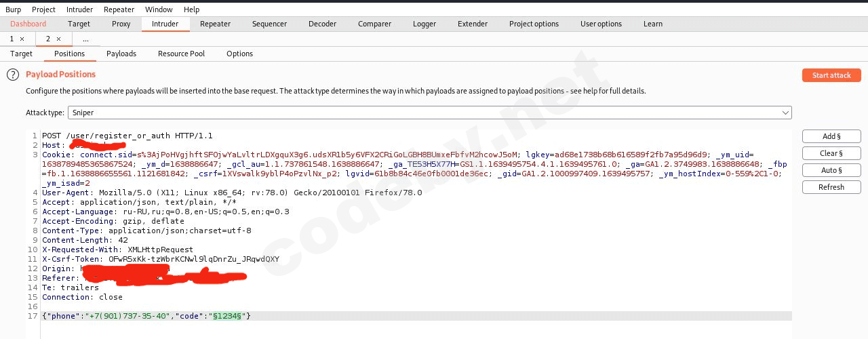Switch to the Decoder tab
Screen dimensions: 868x339
[x=322, y=24]
